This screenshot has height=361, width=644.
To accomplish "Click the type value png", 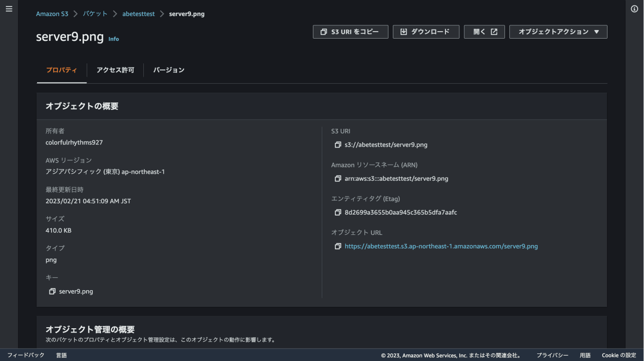I will pos(51,260).
